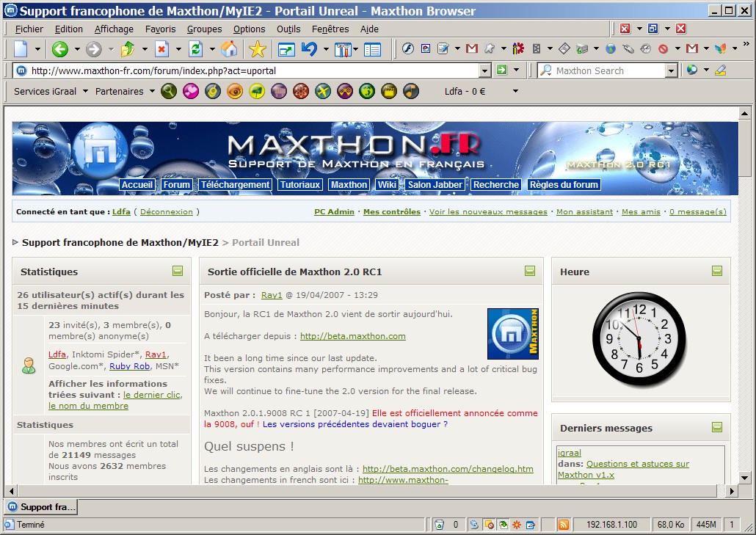Open the Back button history dropdown arrow
The image size is (756, 535).
77,49
